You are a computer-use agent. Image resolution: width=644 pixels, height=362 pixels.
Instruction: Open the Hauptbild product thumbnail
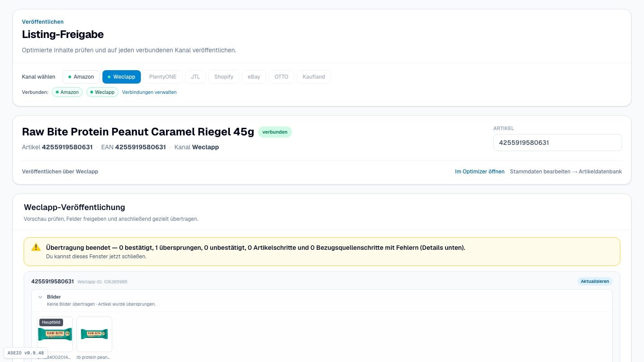tap(55, 334)
